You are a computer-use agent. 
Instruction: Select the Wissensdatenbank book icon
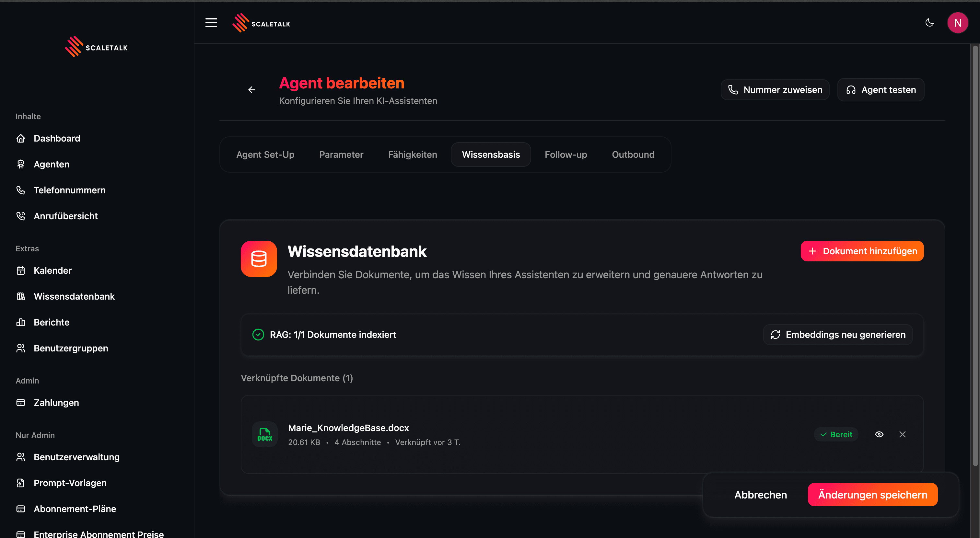point(21,296)
